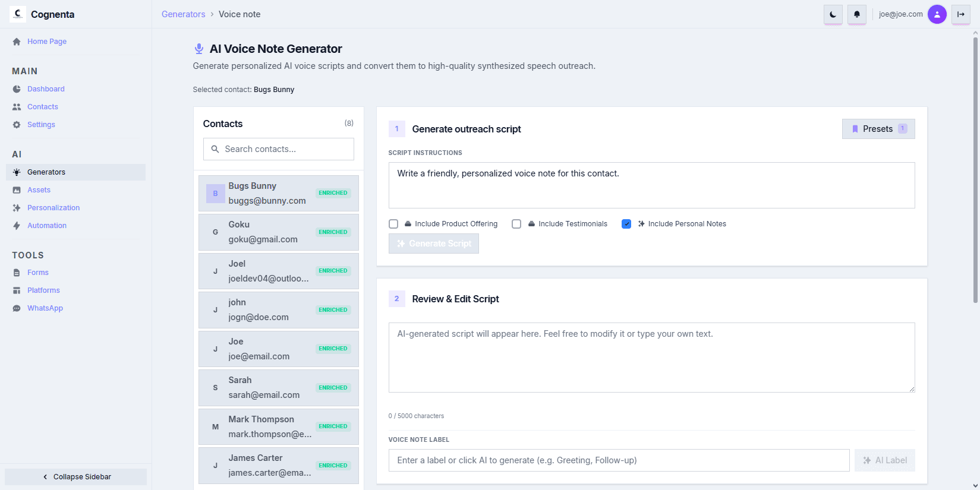Click the Review & Edit Script text area

652,358
